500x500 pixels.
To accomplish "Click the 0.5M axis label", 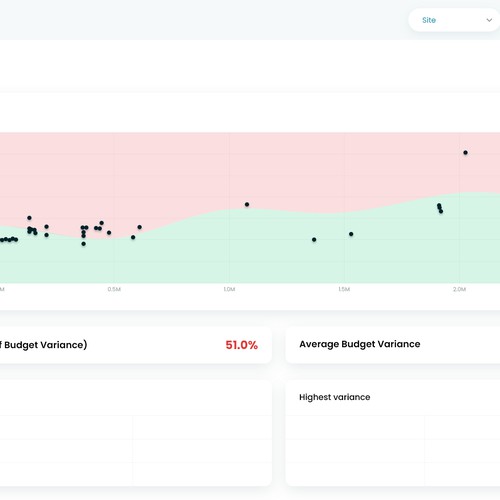I will coord(114,289).
